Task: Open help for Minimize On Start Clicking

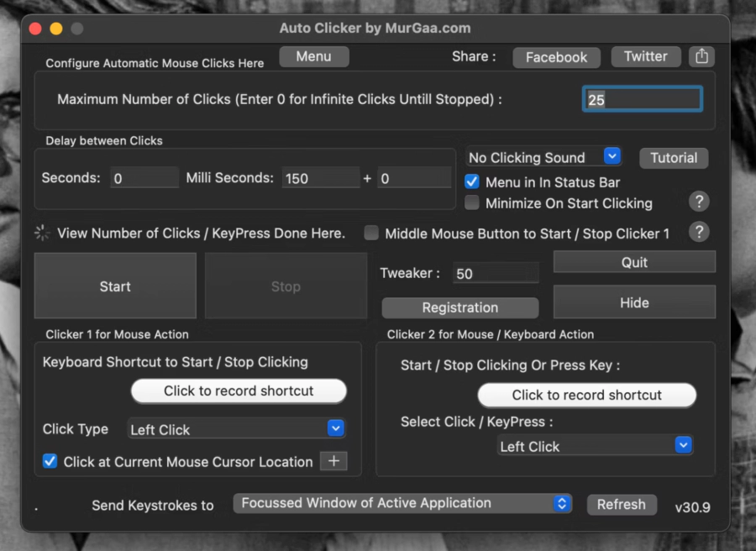Action: [699, 202]
